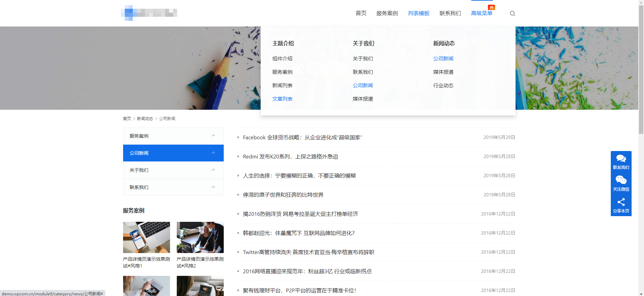644x296 pixels.
Task: Click the blurred site logo
Action: pyautogui.click(x=149, y=13)
